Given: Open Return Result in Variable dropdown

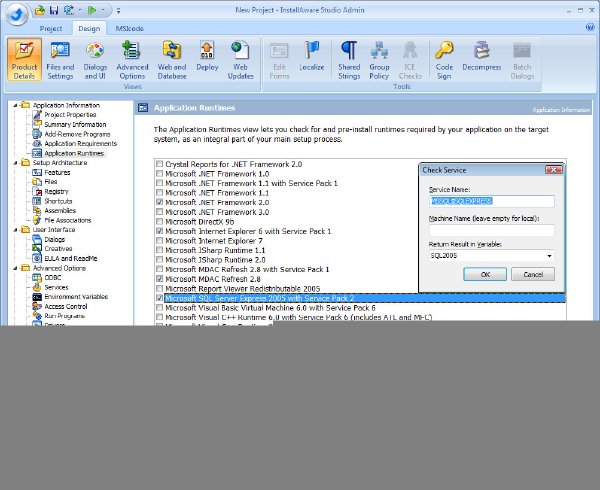Looking at the screenshot, I should tap(549, 256).
